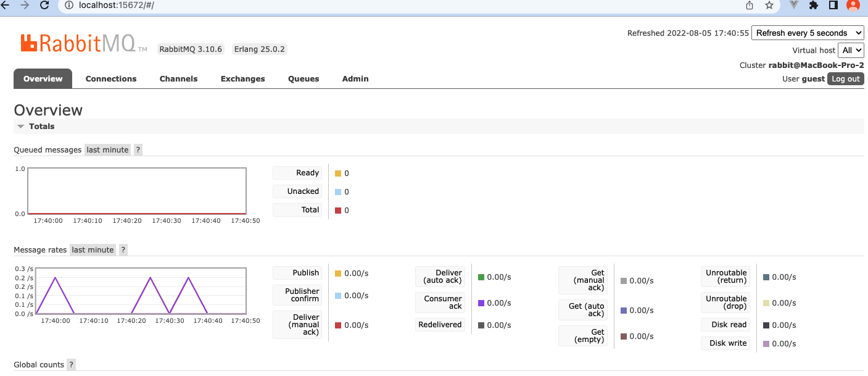Image resolution: width=868 pixels, height=376 pixels.
Task: Click the yellow Ready color swatch
Action: pos(338,173)
